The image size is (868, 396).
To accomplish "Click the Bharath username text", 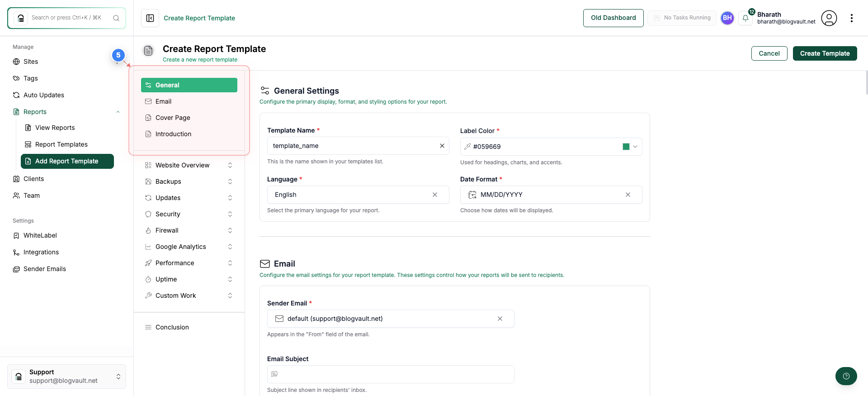I will (x=769, y=14).
